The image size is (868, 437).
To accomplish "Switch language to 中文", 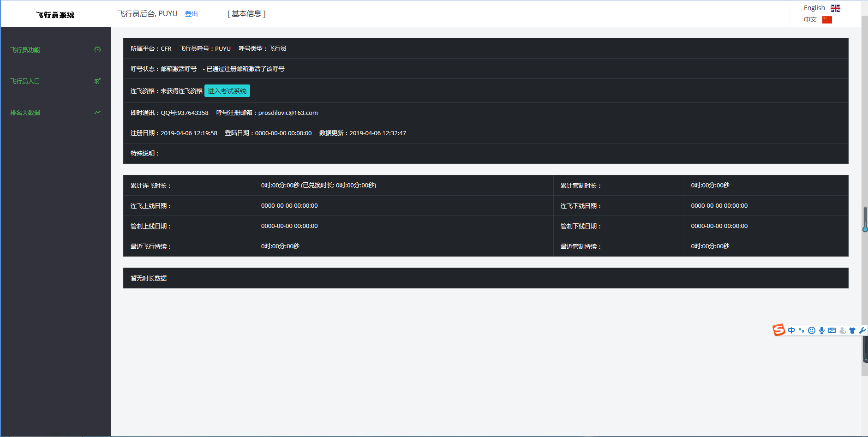I will pyautogui.click(x=810, y=19).
